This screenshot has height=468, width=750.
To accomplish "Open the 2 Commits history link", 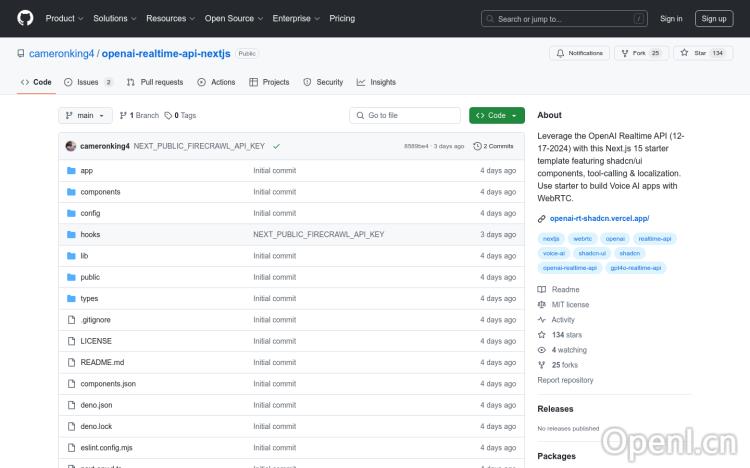I will click(x=494, y=146).
